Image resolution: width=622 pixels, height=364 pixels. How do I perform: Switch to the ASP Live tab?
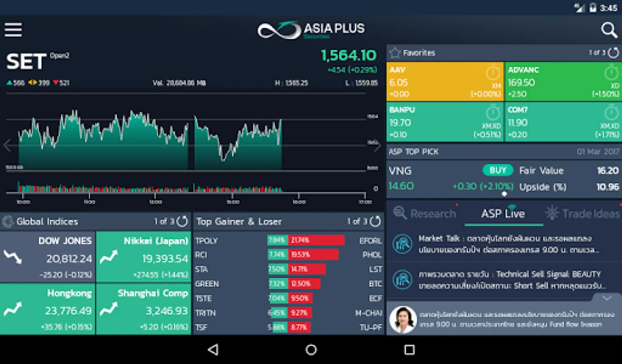pos(503,213)
